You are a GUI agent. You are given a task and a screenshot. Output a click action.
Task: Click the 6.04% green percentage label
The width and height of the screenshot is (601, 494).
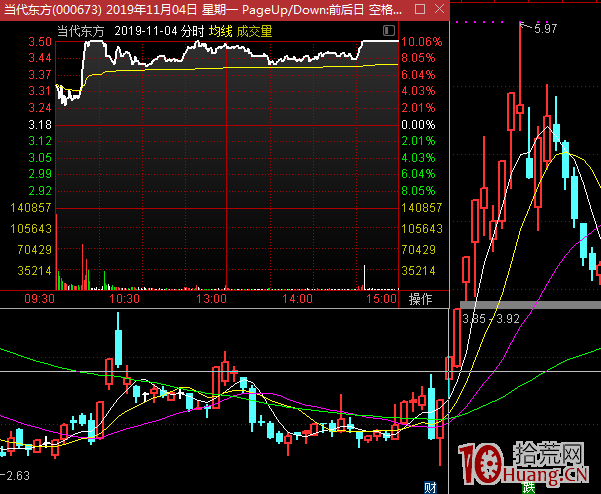click(x=418, y=174)
